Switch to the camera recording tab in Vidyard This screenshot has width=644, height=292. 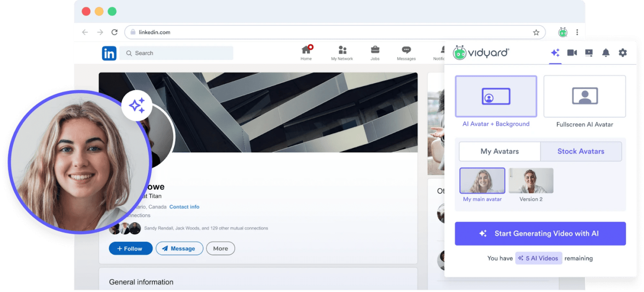[572, 53]
